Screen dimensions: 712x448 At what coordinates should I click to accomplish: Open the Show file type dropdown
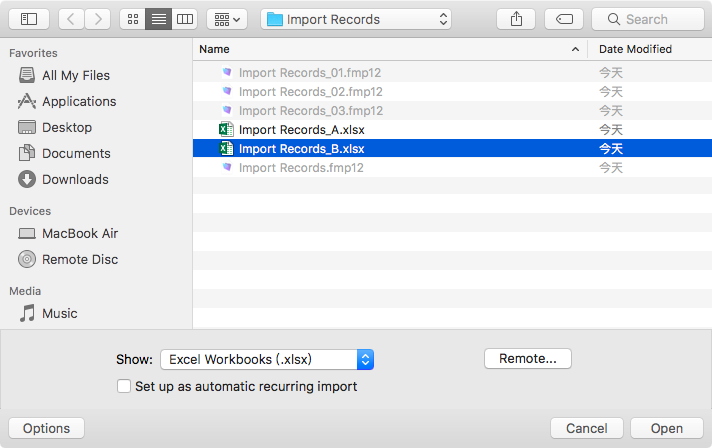tap(267, 359)
